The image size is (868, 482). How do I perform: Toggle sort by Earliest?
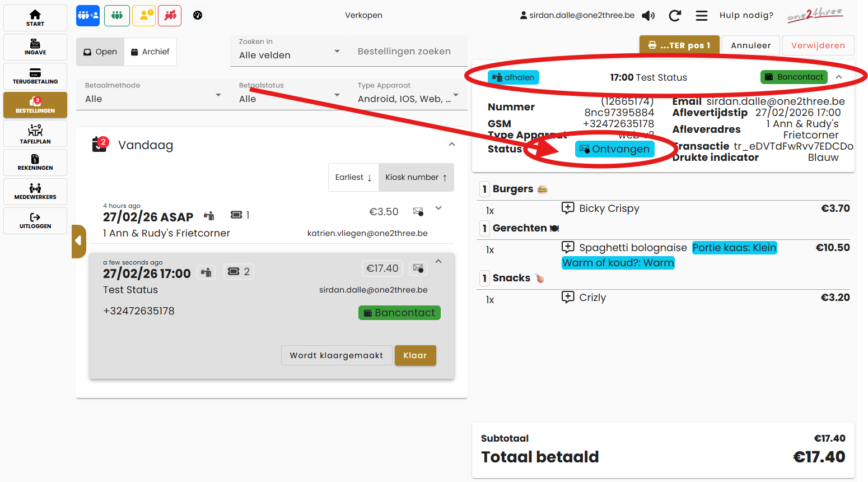[x=353, y=178]
